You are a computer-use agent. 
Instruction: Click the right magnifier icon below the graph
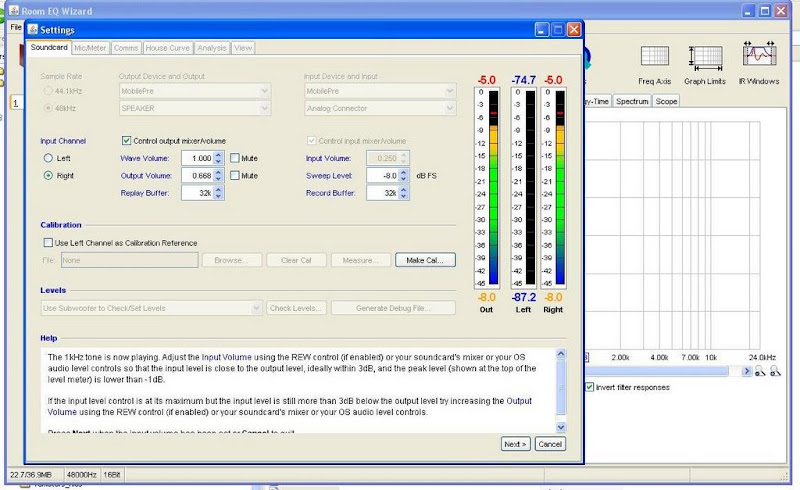(774, 372)
